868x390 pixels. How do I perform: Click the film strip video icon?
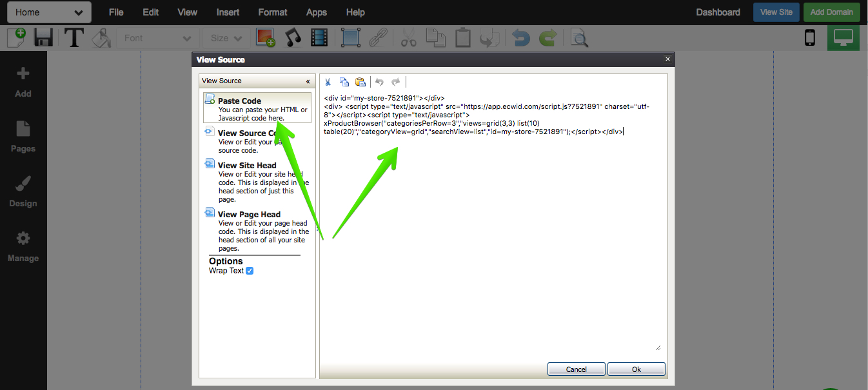(319, 37)
